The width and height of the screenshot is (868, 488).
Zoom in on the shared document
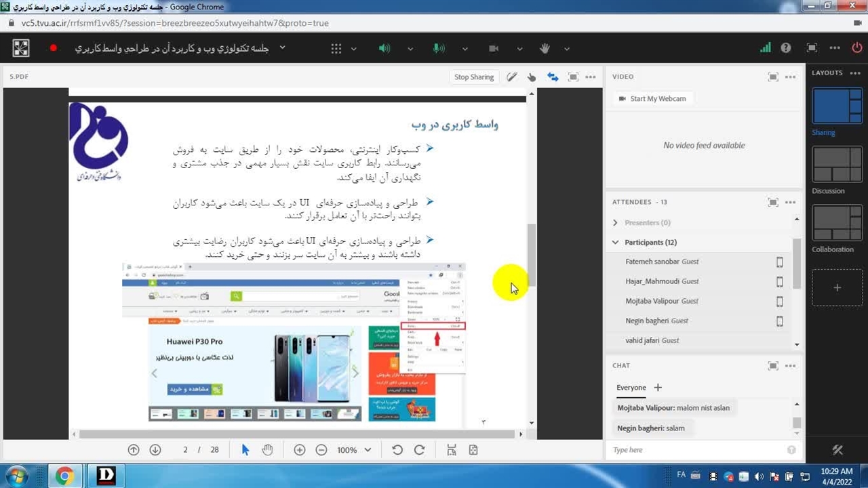click(299, 450)
